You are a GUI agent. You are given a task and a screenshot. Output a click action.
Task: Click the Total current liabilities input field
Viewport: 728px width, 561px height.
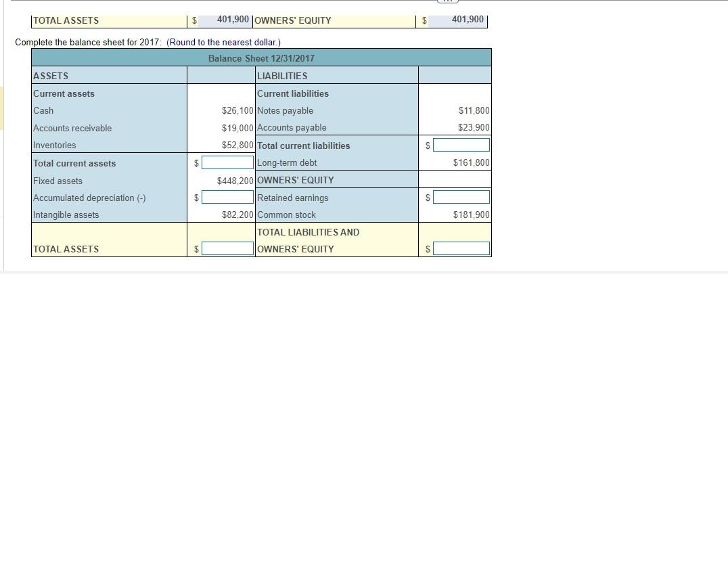[461, 145]
